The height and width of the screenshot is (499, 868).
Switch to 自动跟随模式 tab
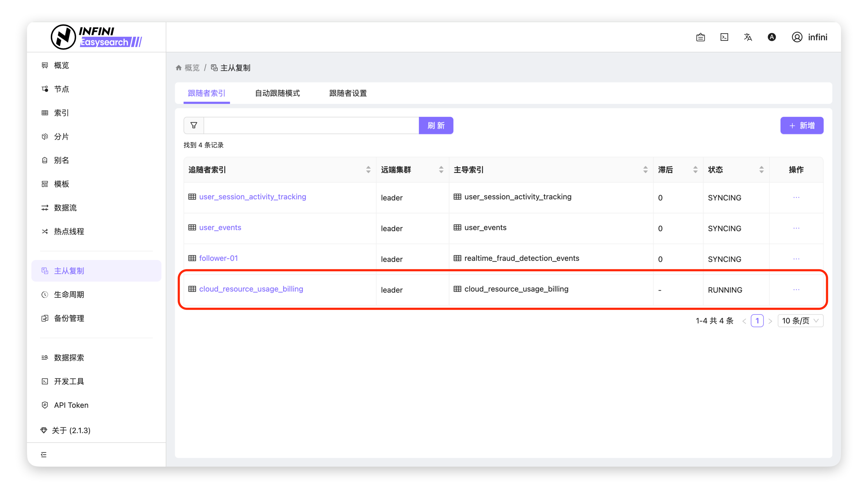point(277,93)
